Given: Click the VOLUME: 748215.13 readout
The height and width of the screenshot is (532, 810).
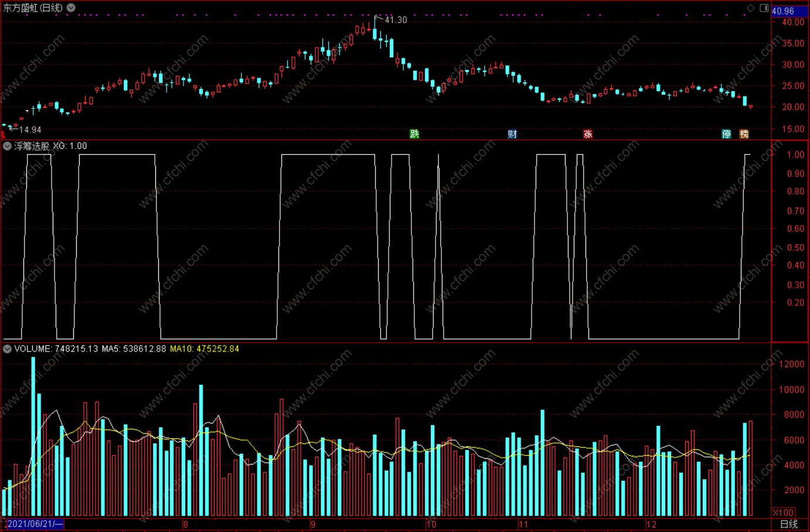Looking at the screenshot, I should point(56,349).
